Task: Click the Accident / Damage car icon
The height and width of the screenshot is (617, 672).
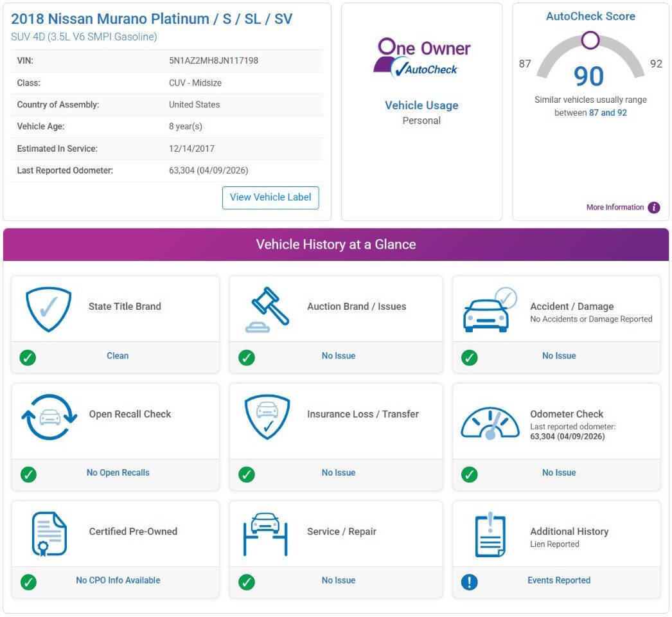Action: point(490,310)
